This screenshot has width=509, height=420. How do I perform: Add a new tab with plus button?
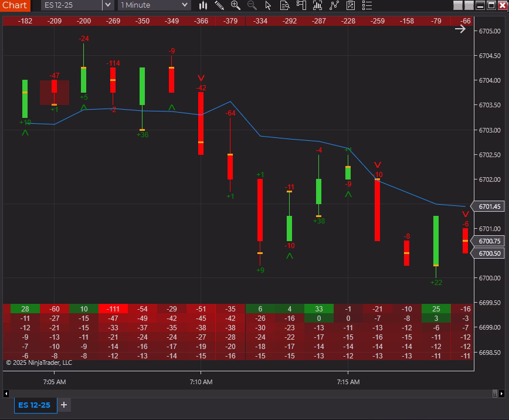pos(64,405)
